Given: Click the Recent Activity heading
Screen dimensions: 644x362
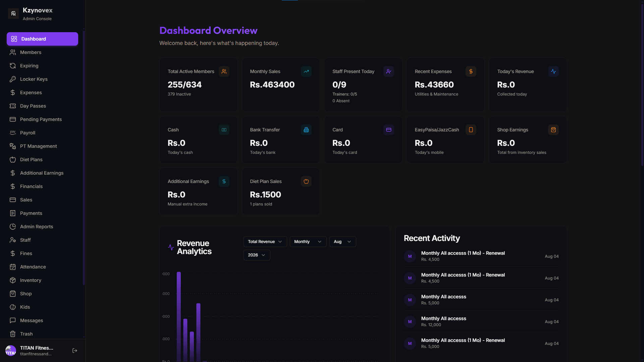Looking at the screenshot, I should coord(432,238).
